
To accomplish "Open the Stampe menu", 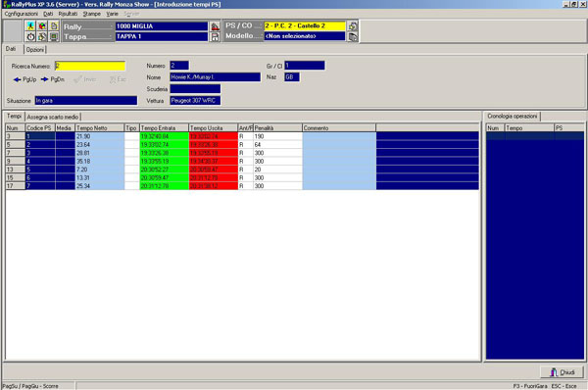I will (x=92, y=14).
